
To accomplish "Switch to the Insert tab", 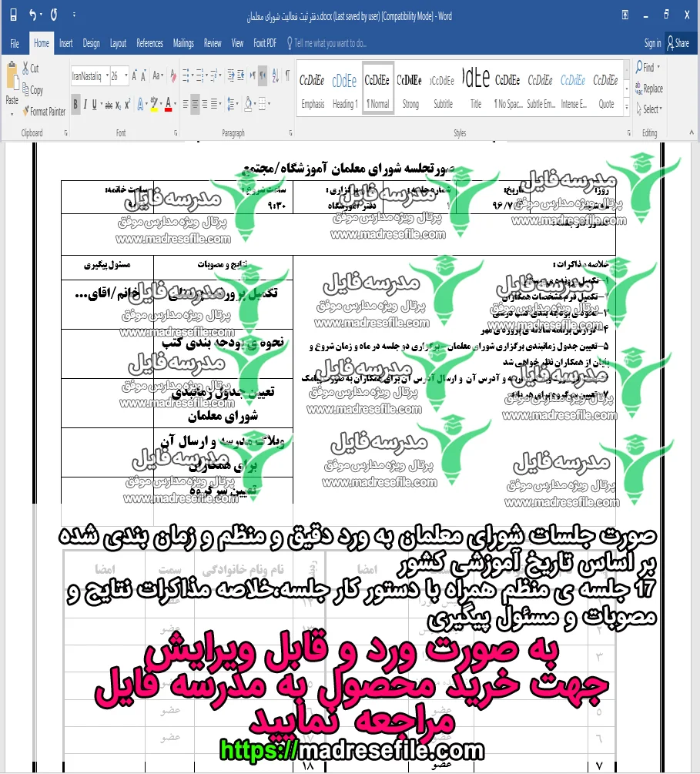I will 65,43.
